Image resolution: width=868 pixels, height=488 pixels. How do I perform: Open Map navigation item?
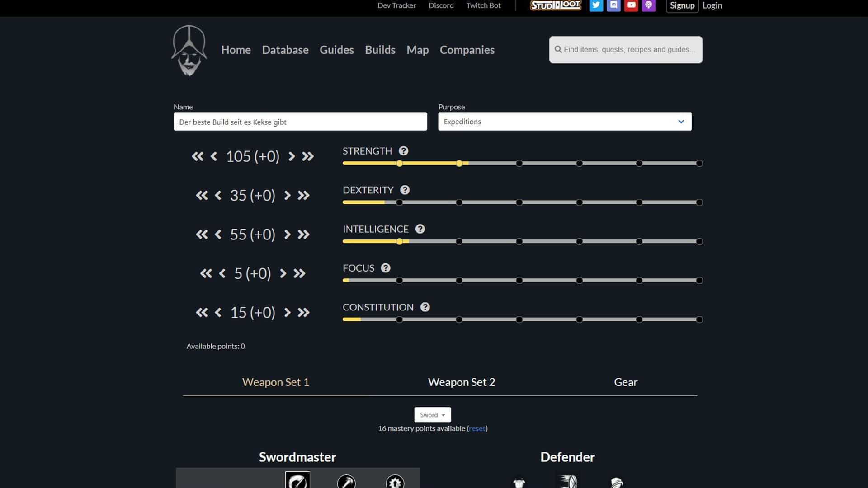pyautogui.click(x=418, y=50)
